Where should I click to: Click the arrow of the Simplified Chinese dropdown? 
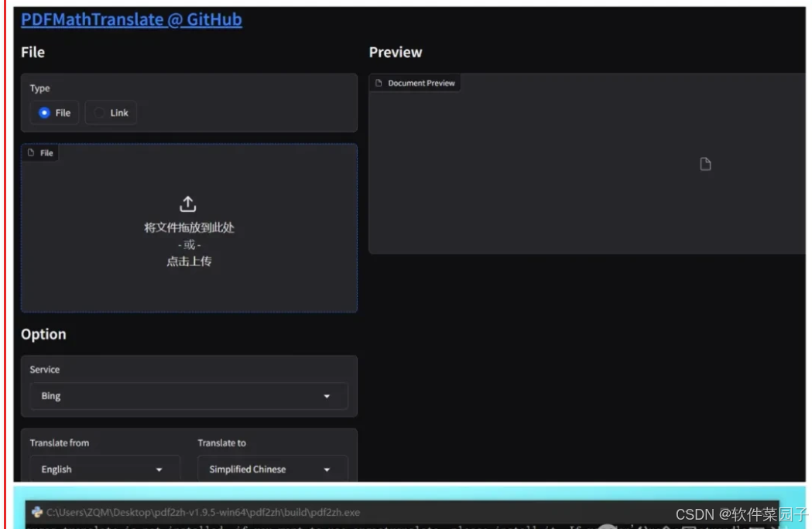tap(327, 469)
